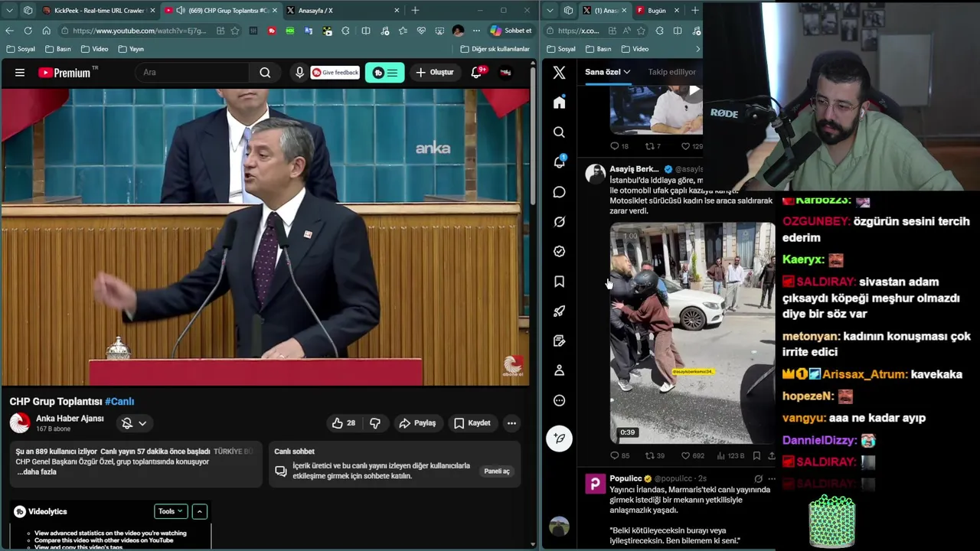
Task: Go to X Home feed icon
Action: coord(559,103)
